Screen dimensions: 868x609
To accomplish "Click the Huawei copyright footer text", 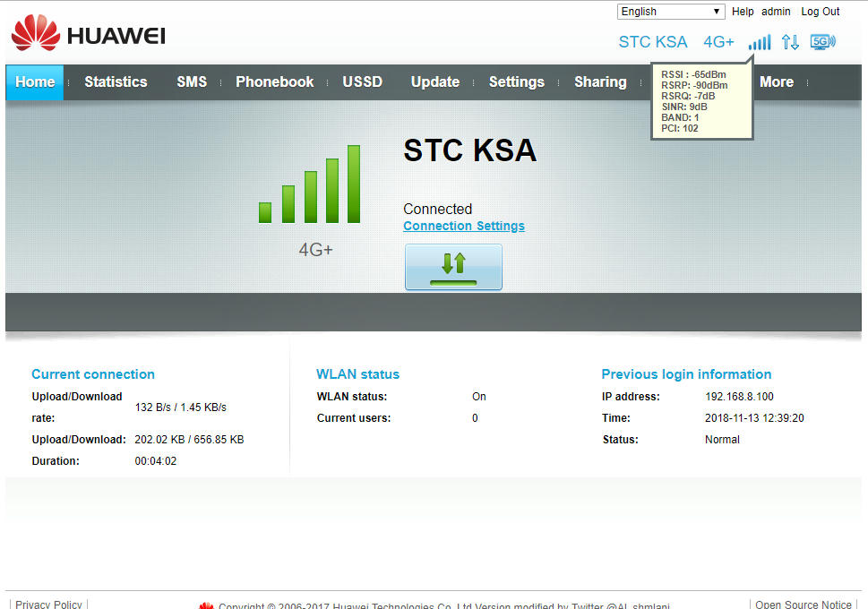I will pos(444,605).
